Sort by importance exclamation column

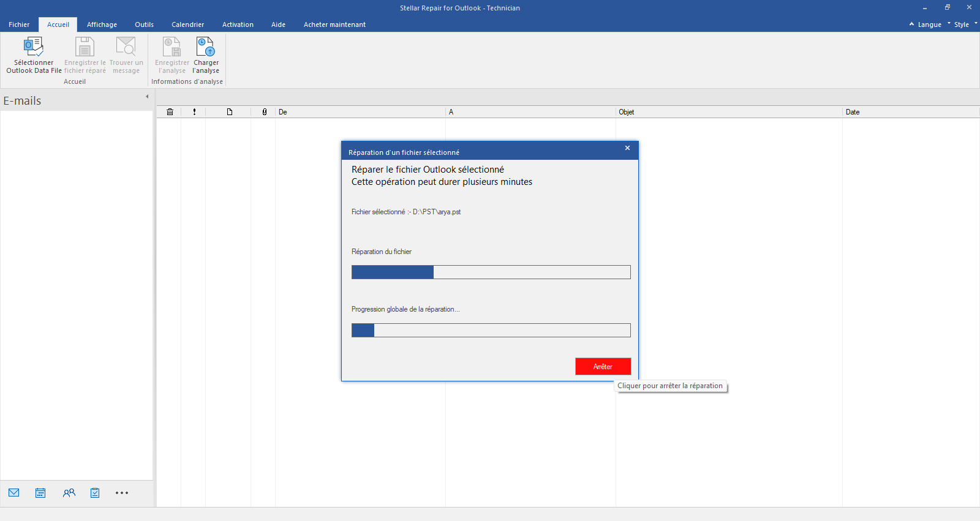tap(194, 112)
